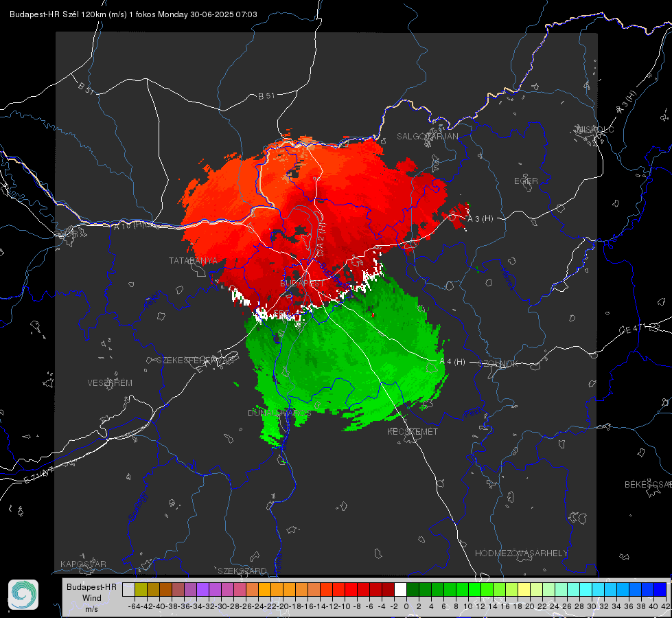Click the blue Heves county label

[x=507, y=279]
